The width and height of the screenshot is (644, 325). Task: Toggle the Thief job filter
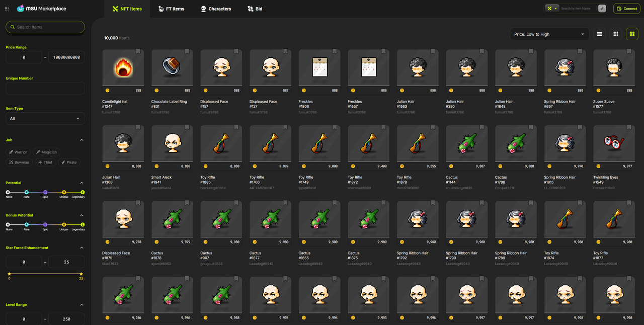[x=45, y=162]
